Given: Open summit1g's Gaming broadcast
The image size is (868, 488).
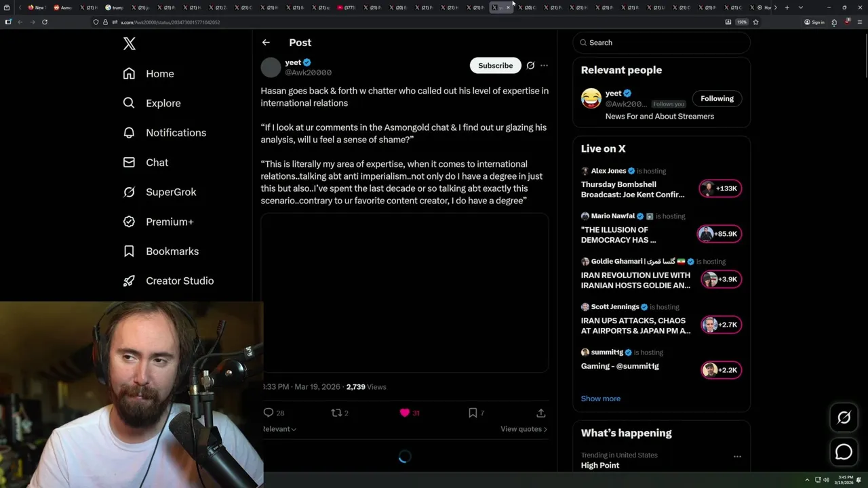Looking at the screenshot, I should point(620,366).
